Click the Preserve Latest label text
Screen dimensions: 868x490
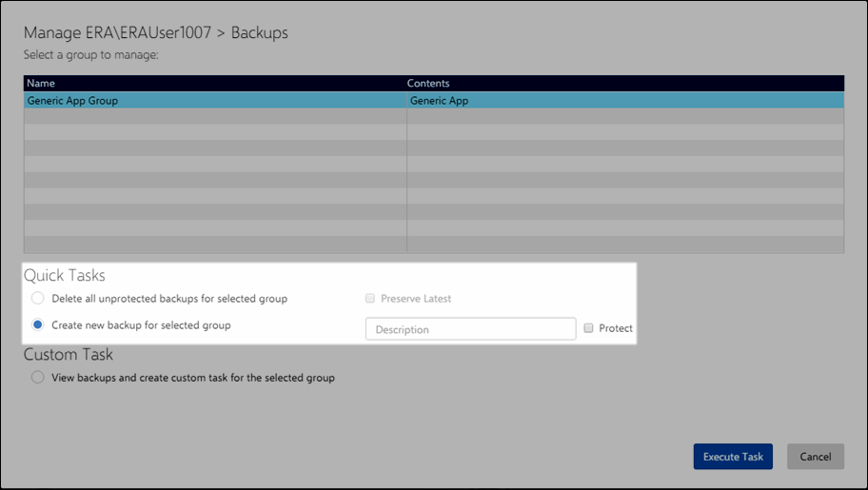416,299
